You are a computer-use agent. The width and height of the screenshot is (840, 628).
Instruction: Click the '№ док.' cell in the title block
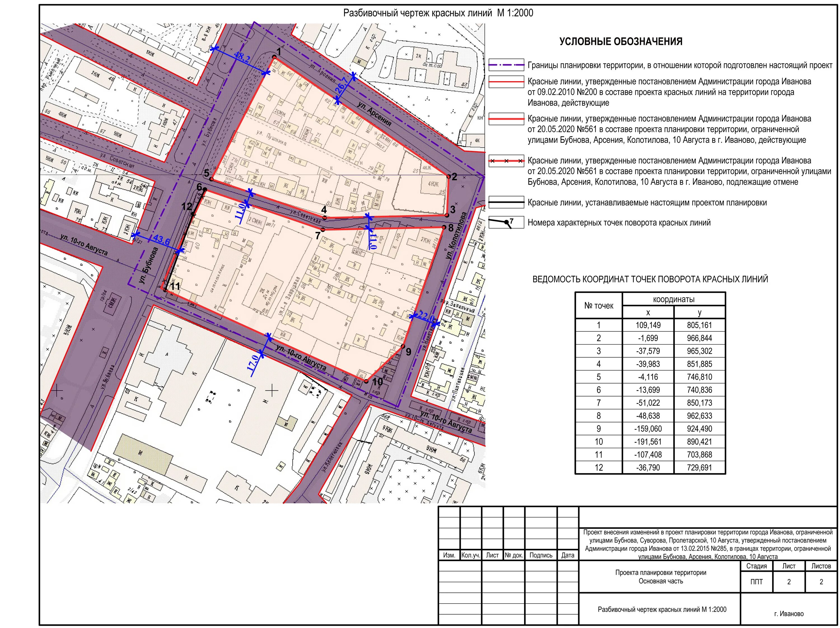click(514, 555)
